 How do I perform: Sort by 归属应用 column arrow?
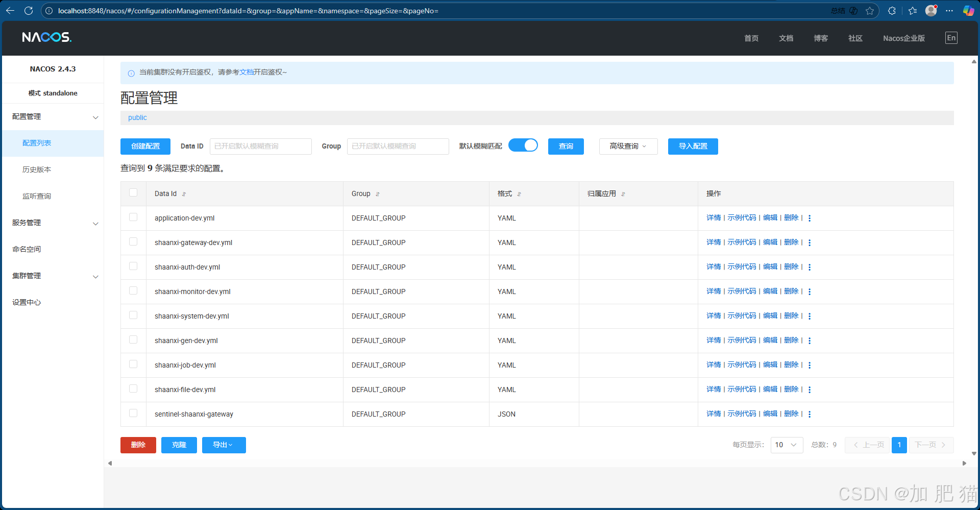[x=623, y=194]
